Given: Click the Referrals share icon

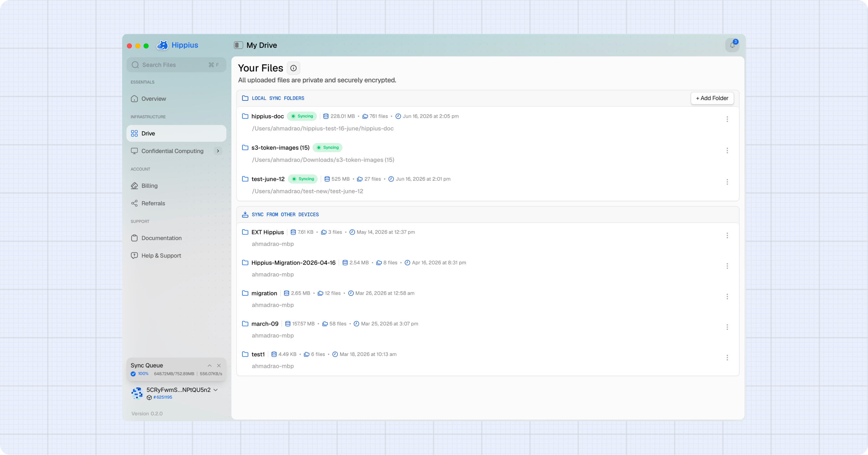Looking at the screenshot, I should click(134, 203).
